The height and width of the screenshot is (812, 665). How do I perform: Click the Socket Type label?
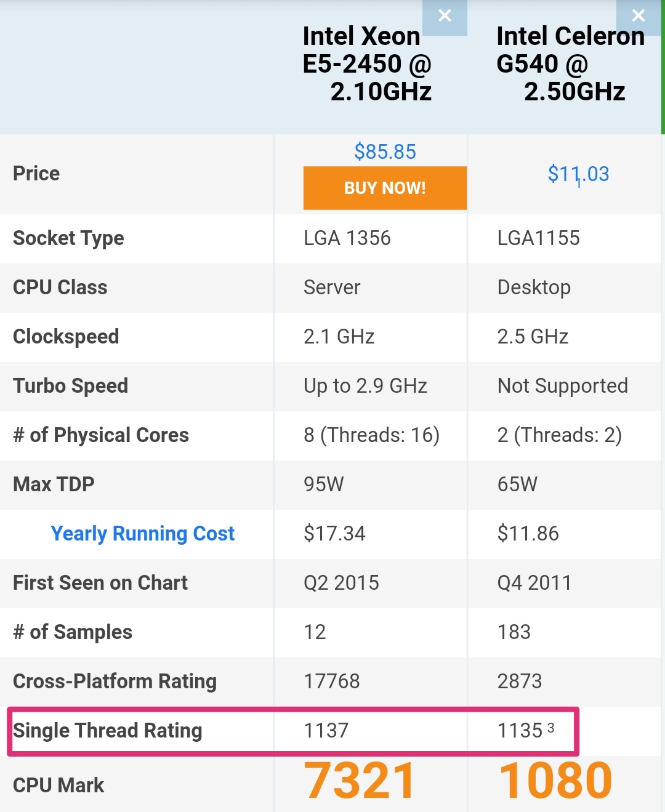tap(68, 238)
